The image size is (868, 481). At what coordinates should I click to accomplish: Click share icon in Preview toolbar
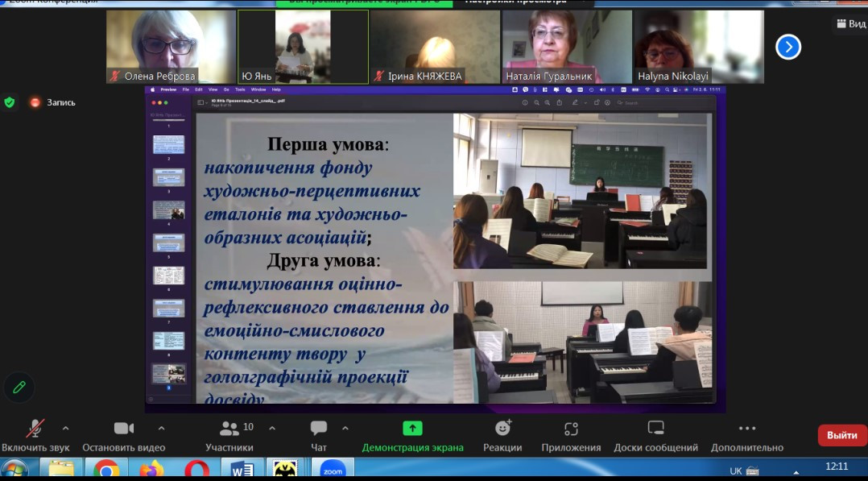click(x=559, y=102)
